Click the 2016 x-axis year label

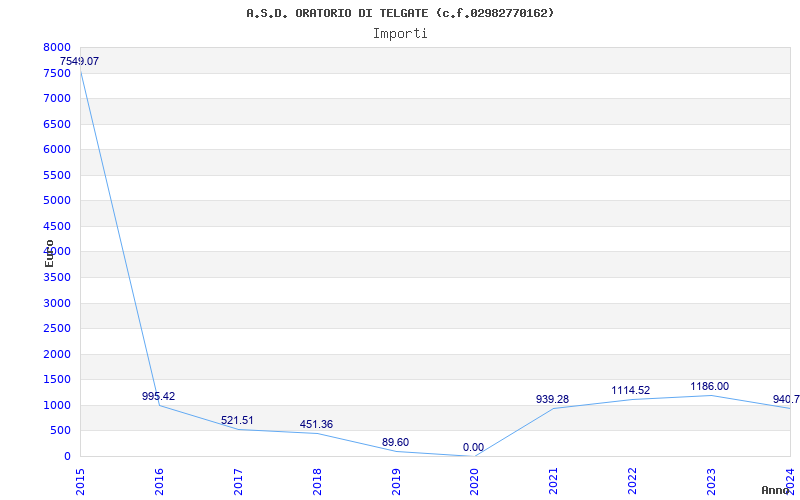click(159, 482)
